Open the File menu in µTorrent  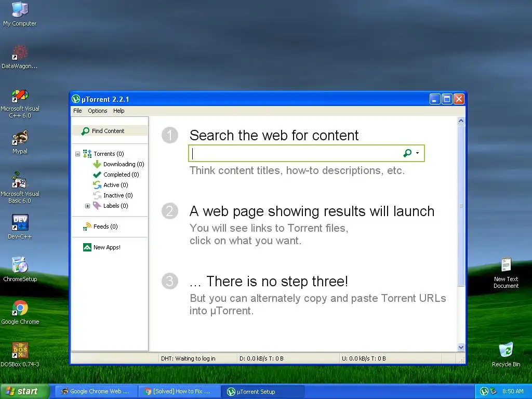click(x=77, y=111)
